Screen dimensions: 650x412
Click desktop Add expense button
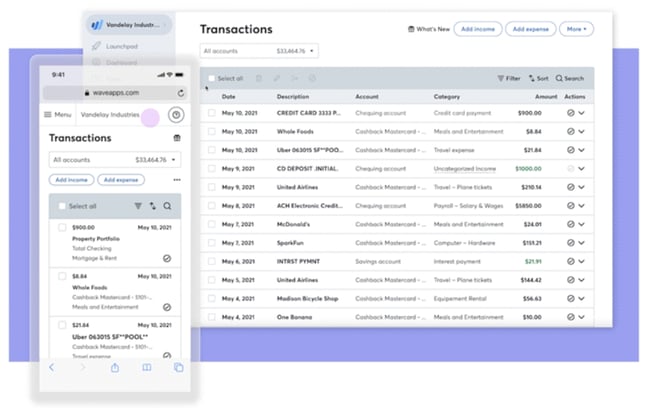tap(531, 29)
